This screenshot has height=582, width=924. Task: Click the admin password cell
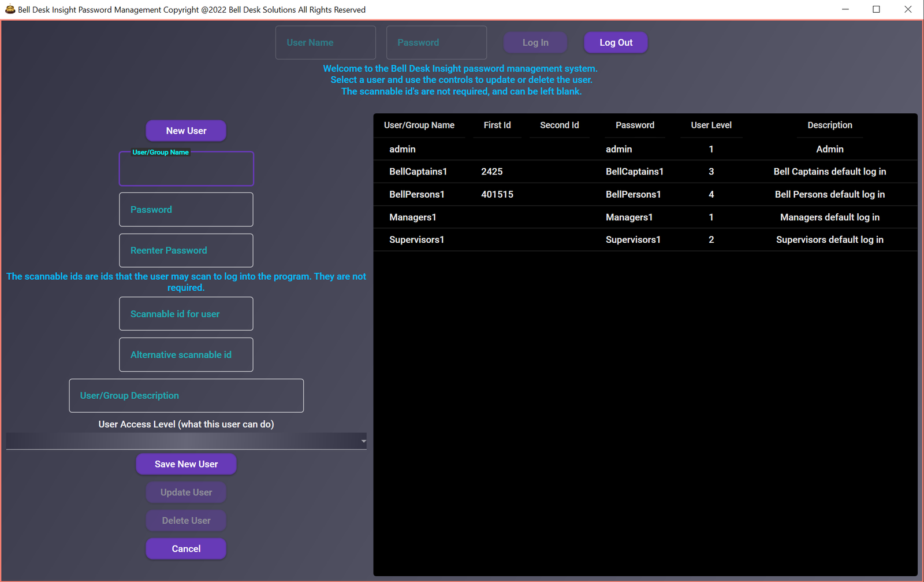(x=619, y=149)
